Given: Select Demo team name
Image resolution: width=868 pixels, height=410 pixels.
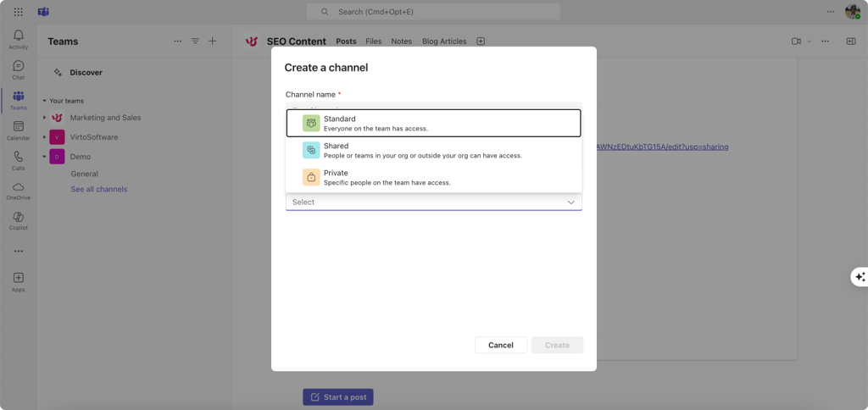Looking at the screenshot, I should 81,157.
